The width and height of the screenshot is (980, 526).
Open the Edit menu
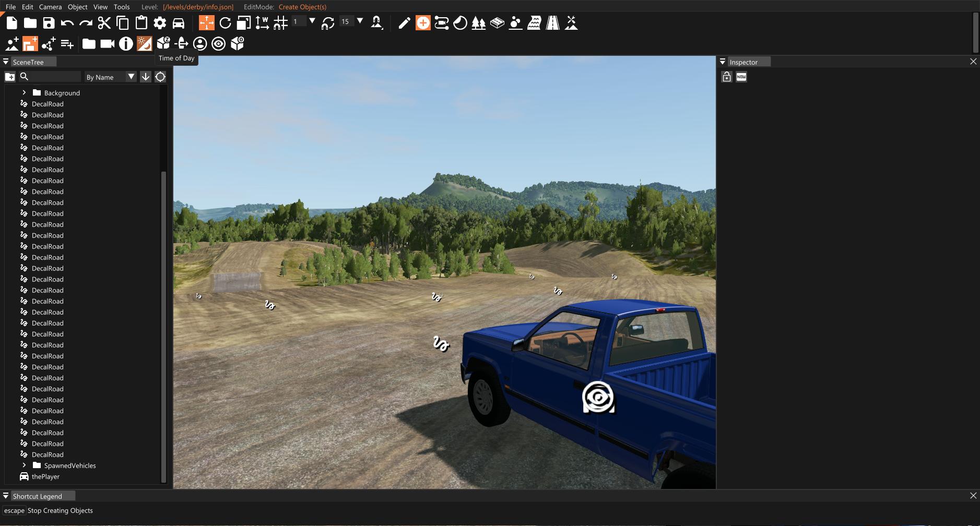(27, 7)
